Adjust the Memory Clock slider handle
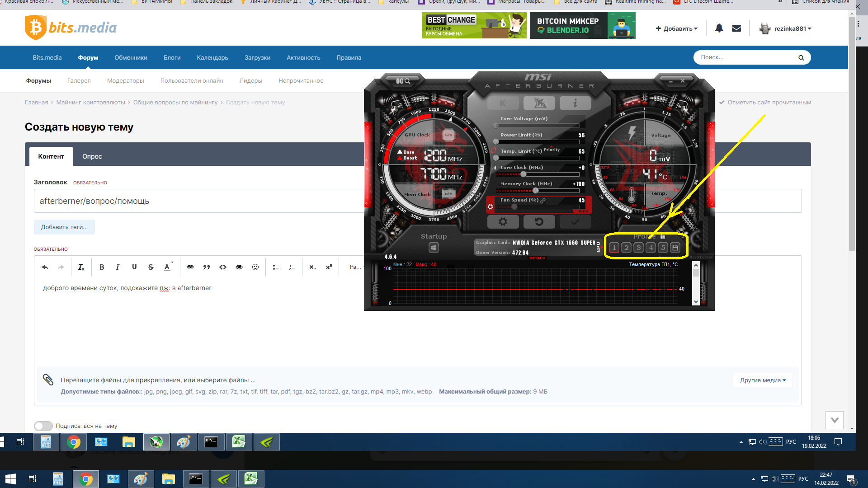 [535, 191]
